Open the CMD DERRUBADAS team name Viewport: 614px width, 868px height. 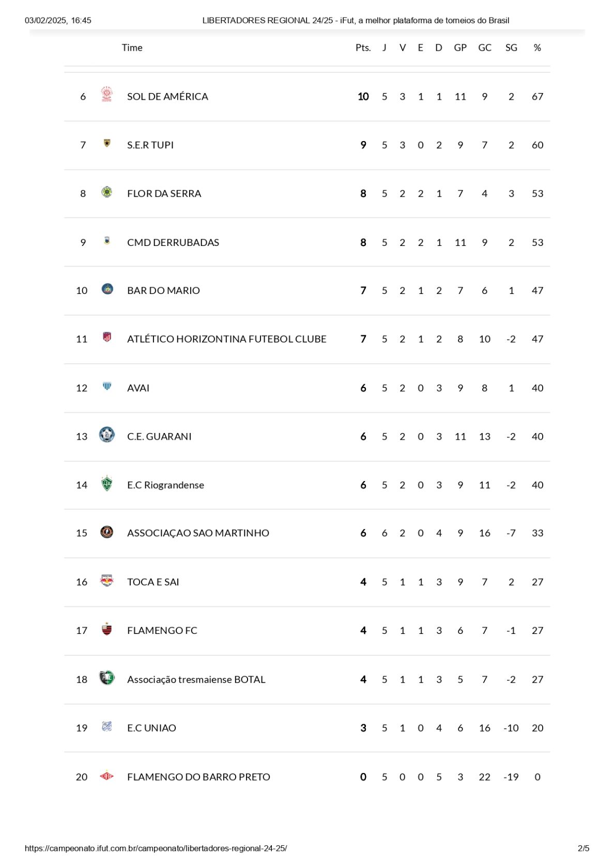(x=173, y=242)
